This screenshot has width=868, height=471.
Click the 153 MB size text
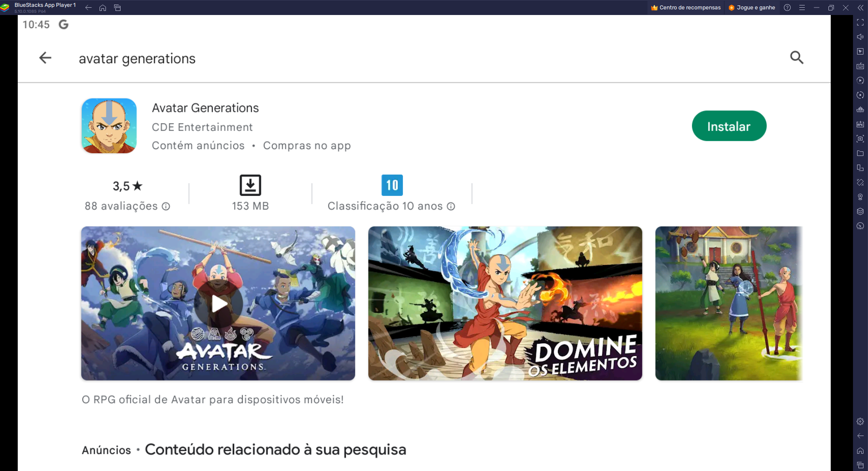click(251, 206)
